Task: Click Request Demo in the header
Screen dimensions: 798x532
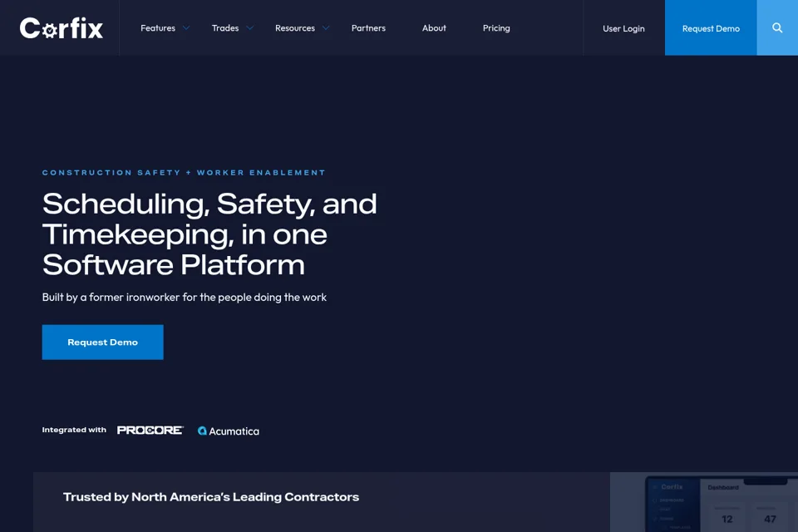Action: pyautogui.click(x=711, y=28)
